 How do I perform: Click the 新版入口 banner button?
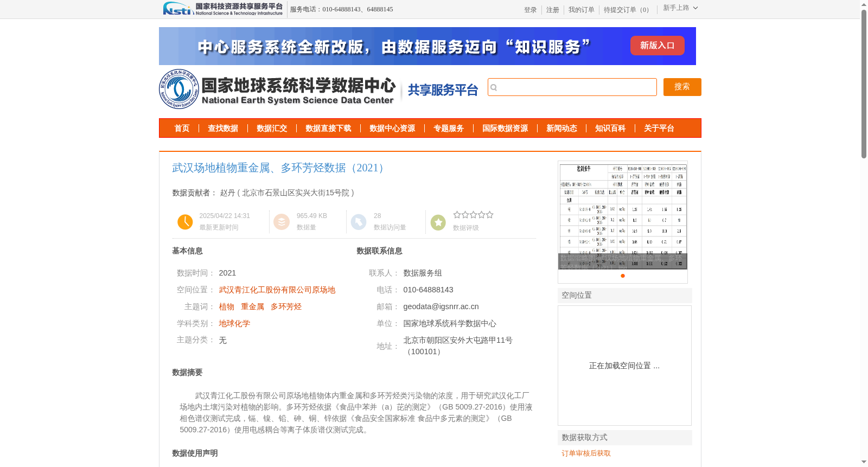(x=658, y=46)
